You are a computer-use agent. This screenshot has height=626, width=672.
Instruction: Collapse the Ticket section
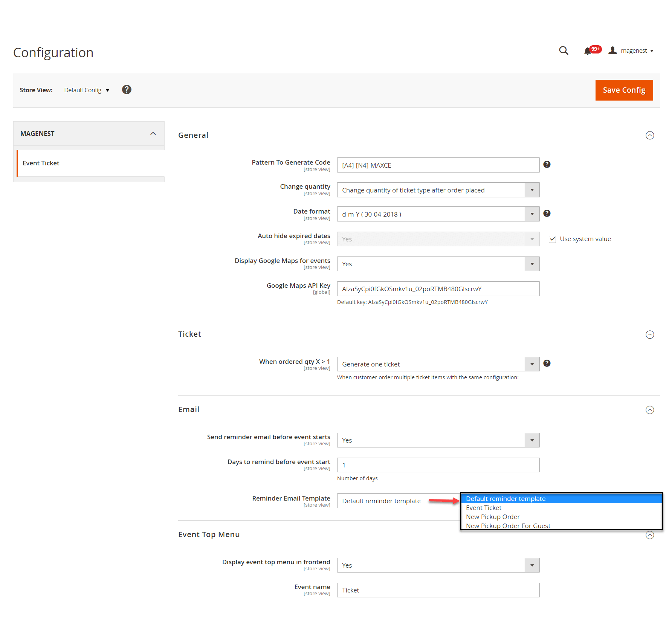(x=650, y=334)
